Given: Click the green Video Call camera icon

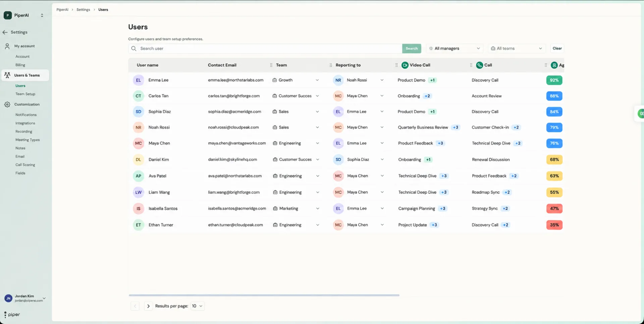Looking at the screenshot, I should [x=405, y=65].
